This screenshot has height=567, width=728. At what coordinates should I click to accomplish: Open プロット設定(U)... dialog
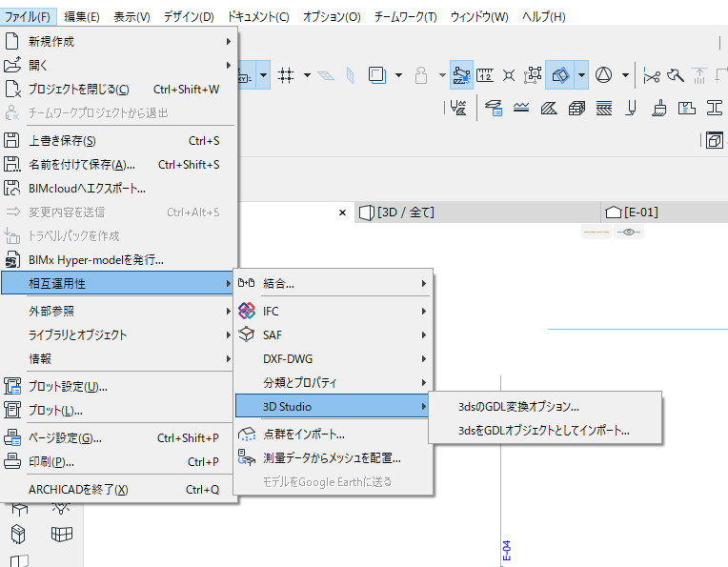118,386
